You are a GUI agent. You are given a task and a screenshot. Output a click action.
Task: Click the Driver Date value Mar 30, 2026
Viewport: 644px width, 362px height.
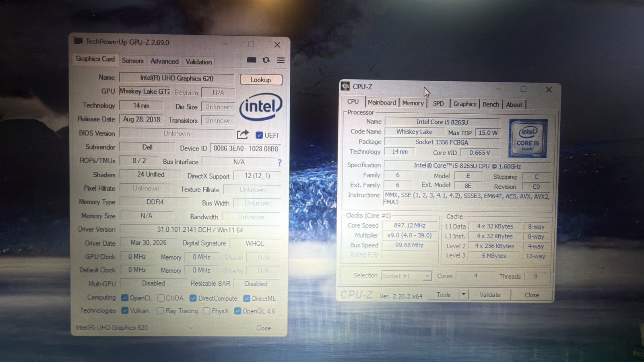tap(149, 243)
